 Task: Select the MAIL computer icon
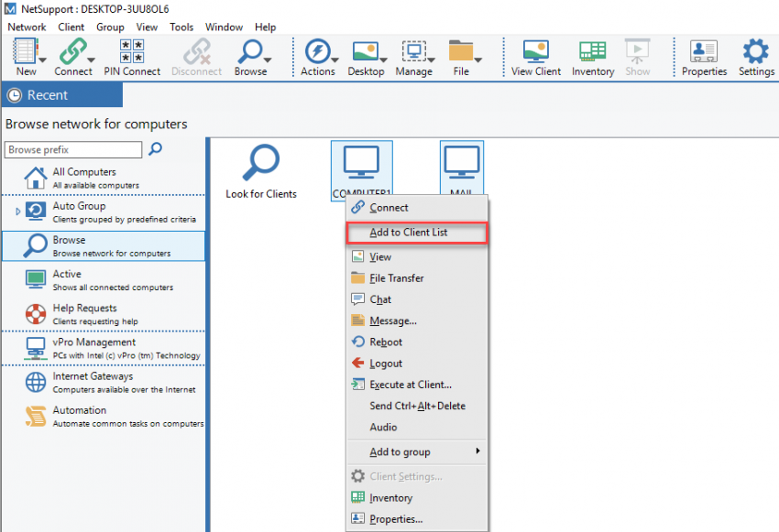point(462,163)
